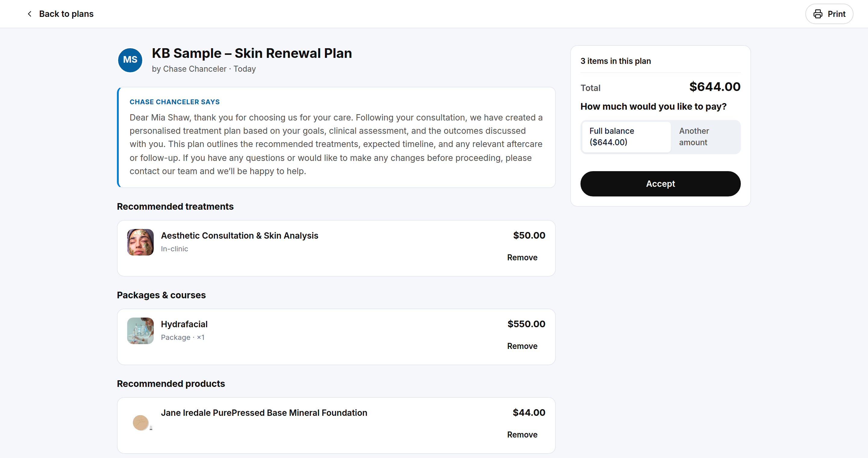This screenshot has width=868, height=458.
Task: Click the printer icon
Action: pyautogui.click(x=818, y=14)
